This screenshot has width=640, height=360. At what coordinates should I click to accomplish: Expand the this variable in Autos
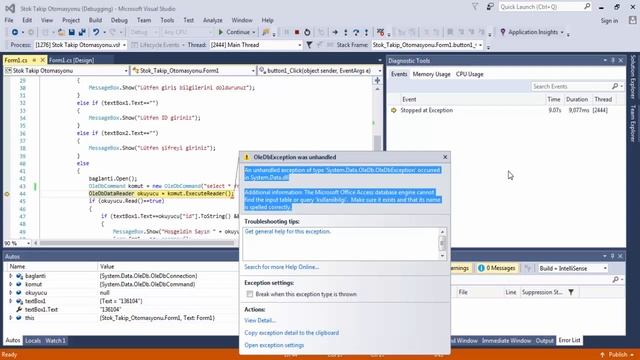[11, 318]
